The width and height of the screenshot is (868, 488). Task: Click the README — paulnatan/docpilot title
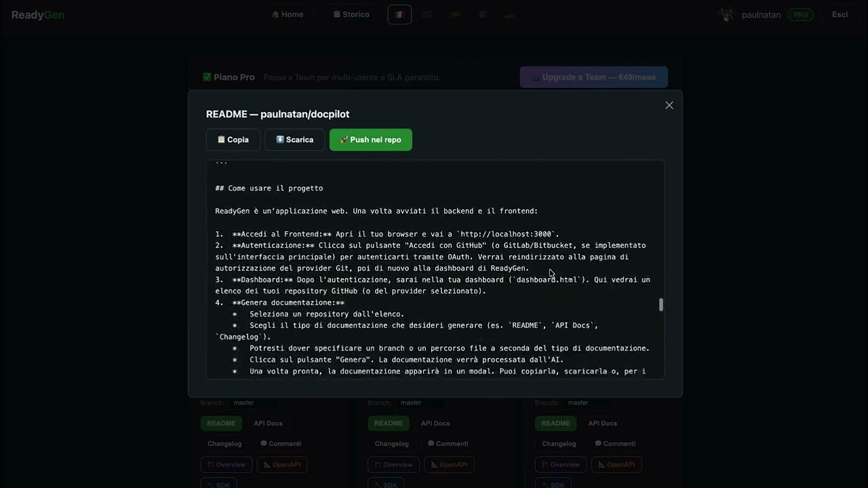(x=278, y=114)
